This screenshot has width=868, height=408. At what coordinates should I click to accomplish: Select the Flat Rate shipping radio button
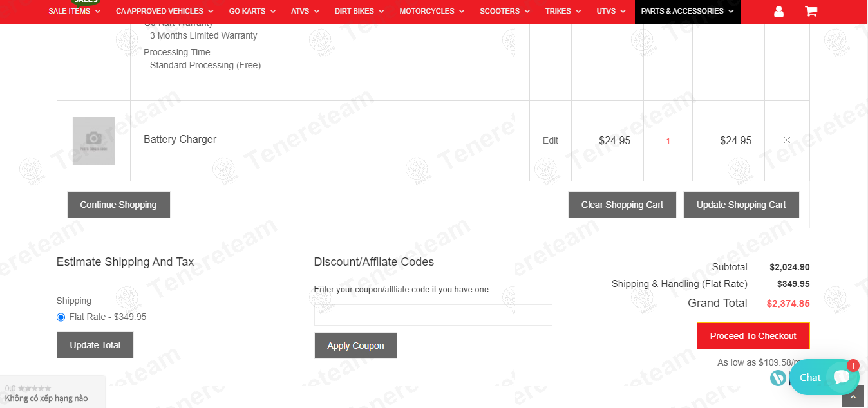61,317
